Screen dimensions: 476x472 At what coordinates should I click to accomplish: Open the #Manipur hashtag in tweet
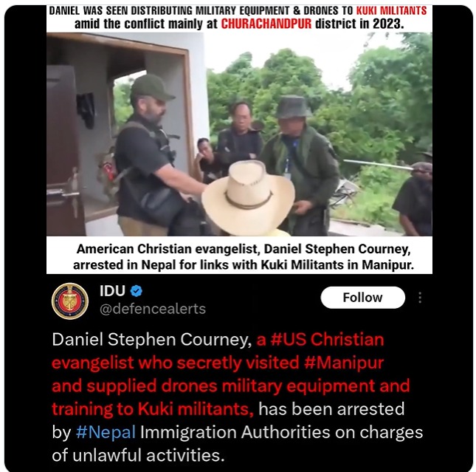pos(344,363)
